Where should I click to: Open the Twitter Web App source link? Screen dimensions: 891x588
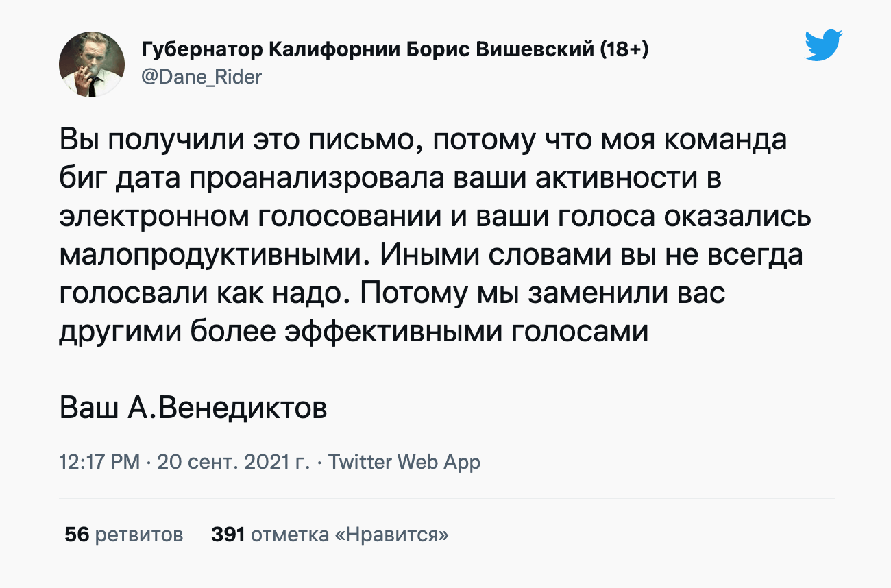404,462
